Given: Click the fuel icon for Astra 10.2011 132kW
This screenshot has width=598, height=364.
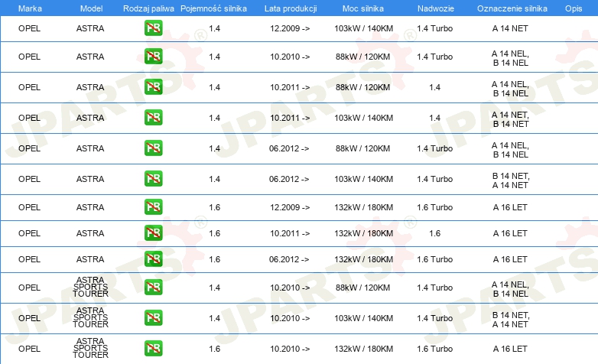Looking at the screenshot, I should pyautogui.click(x=153, y=233).
